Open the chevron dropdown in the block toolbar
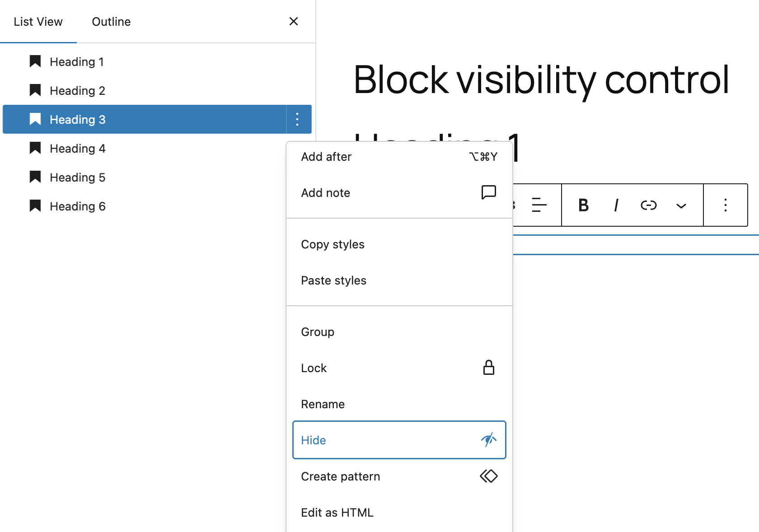Screen dimensions: 759x532 681,205
